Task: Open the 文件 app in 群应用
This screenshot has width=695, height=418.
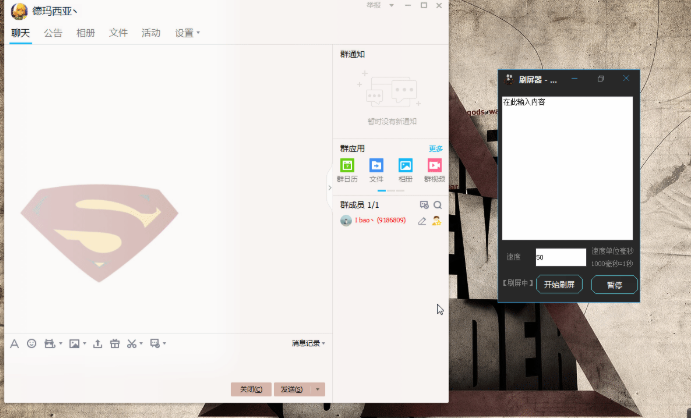Action: [376, 165]
